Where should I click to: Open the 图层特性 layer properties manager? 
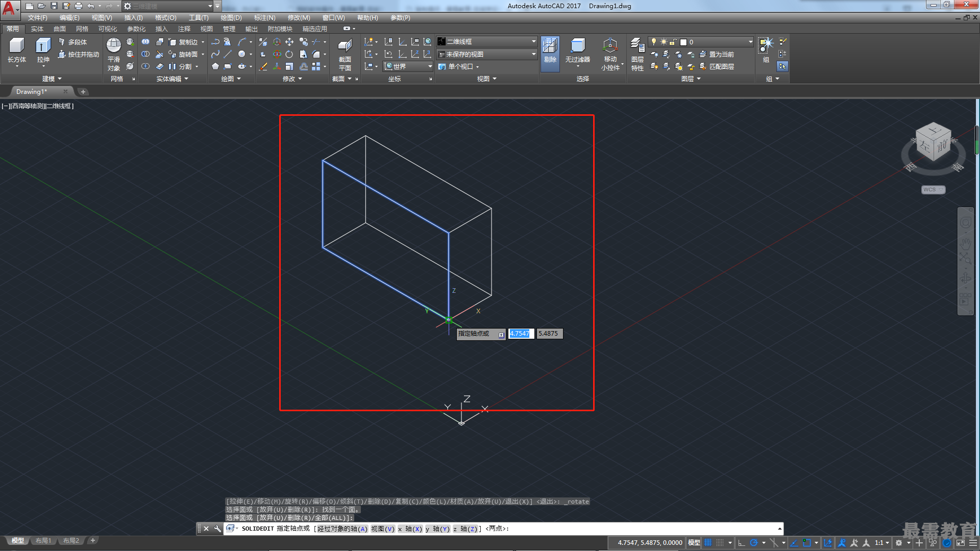tap(637, 54)
